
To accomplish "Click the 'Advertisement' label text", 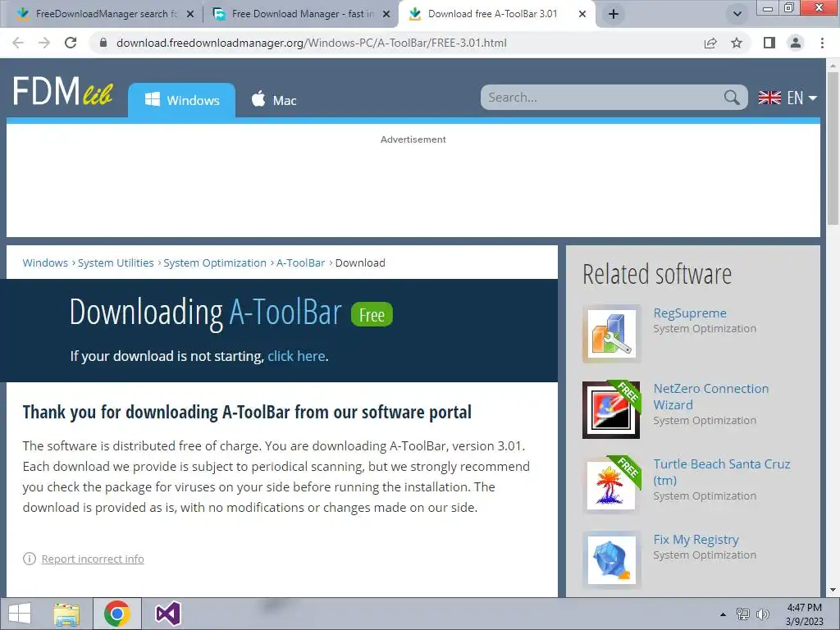I will click(x=413, y=139).
